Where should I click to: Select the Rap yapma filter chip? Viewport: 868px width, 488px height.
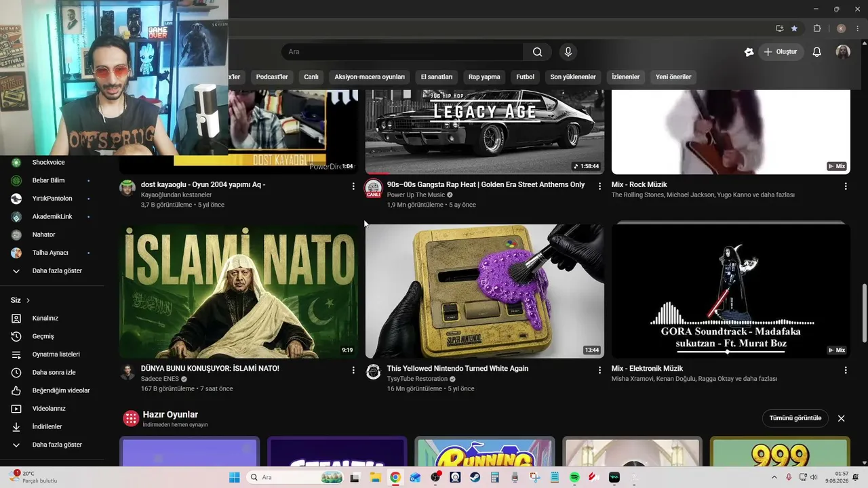point(484,77)
